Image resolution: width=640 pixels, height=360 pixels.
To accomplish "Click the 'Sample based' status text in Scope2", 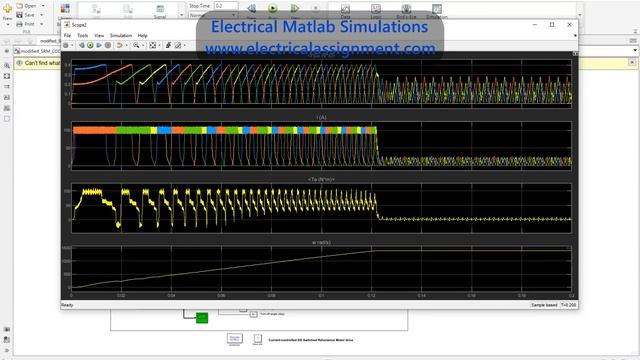I will (x=544, y=305).
